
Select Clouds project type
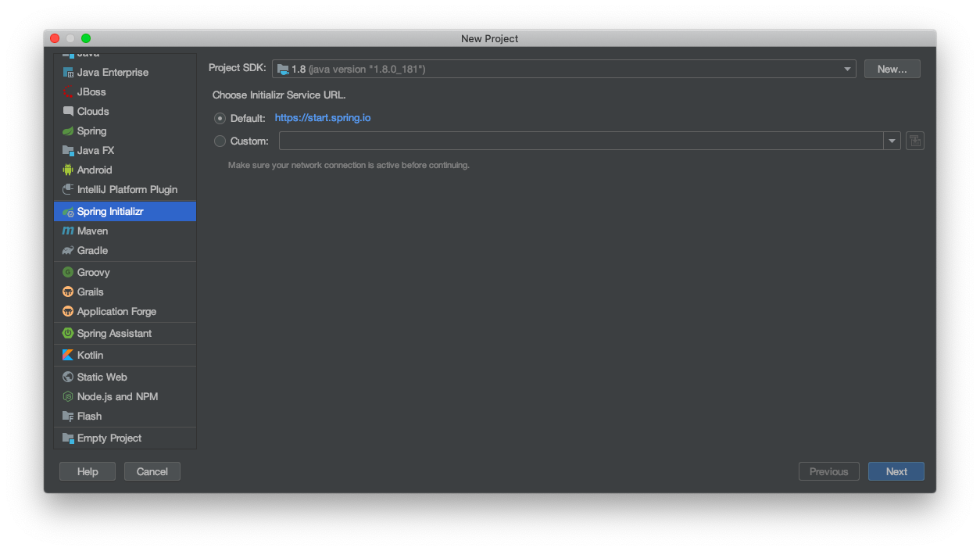click(125, 112)
